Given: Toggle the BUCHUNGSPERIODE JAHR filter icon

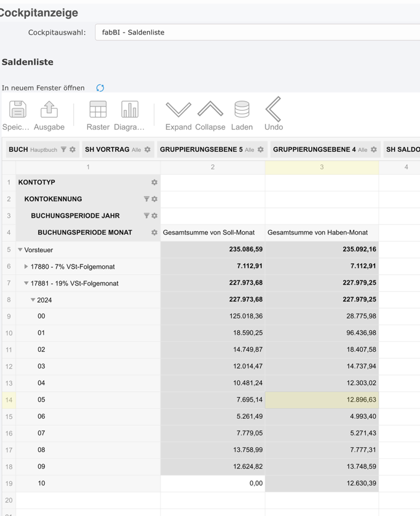Looking at the screenshot, I should (x=147, y=215).
